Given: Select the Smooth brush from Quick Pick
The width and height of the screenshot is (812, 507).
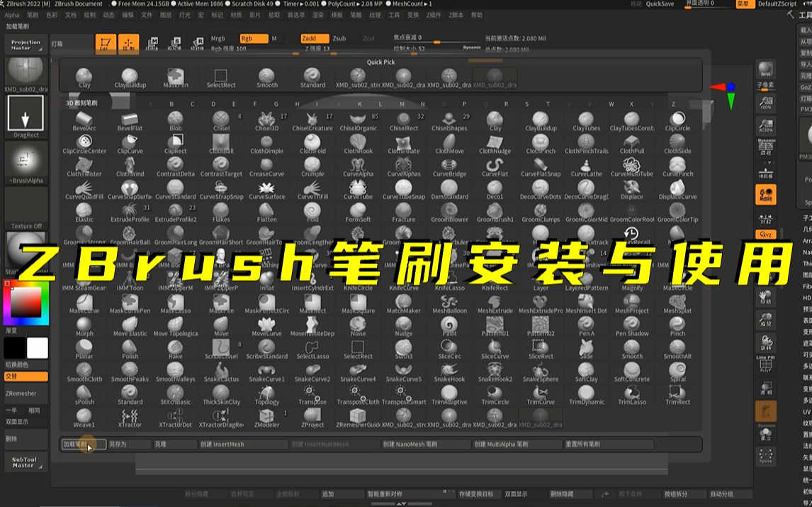Looking at the screenshot, I should [x=266, y=75].
